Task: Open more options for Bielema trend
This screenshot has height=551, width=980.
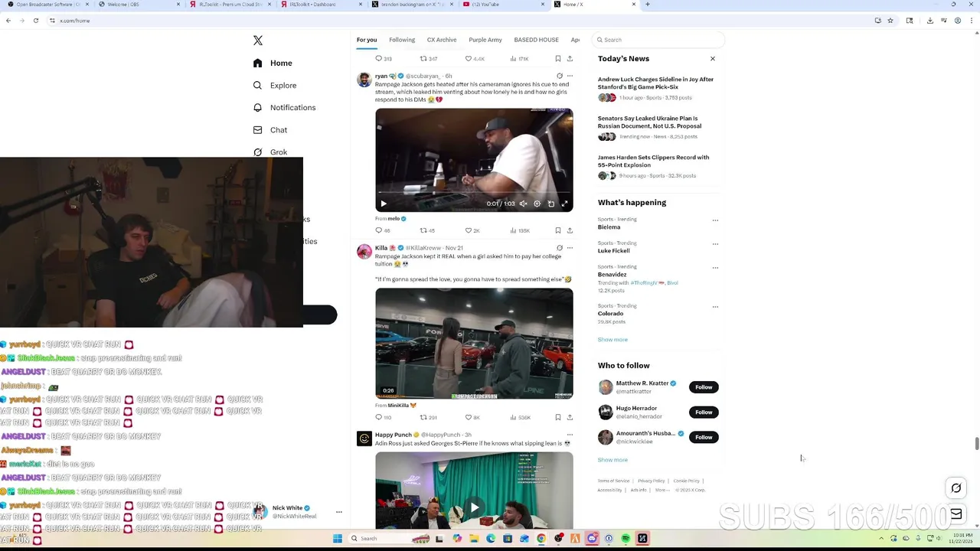Action: coord(715,220)
